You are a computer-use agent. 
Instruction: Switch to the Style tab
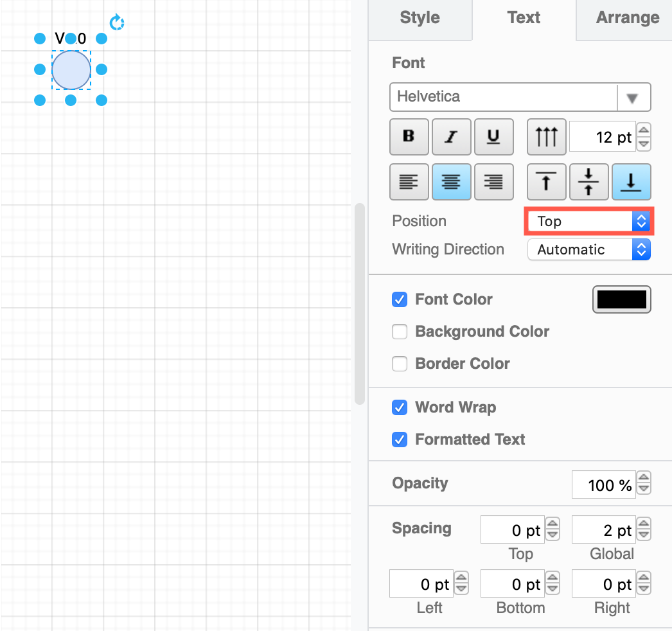pos(420,17)
